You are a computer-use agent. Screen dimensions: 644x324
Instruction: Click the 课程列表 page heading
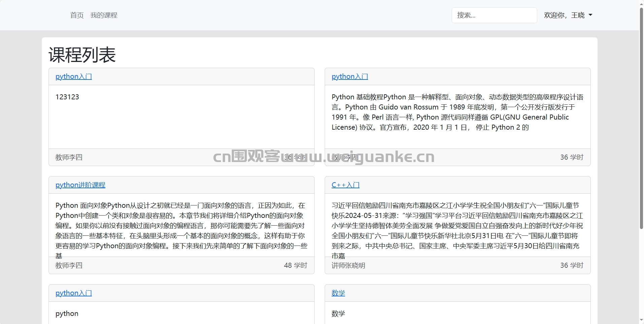82,55
